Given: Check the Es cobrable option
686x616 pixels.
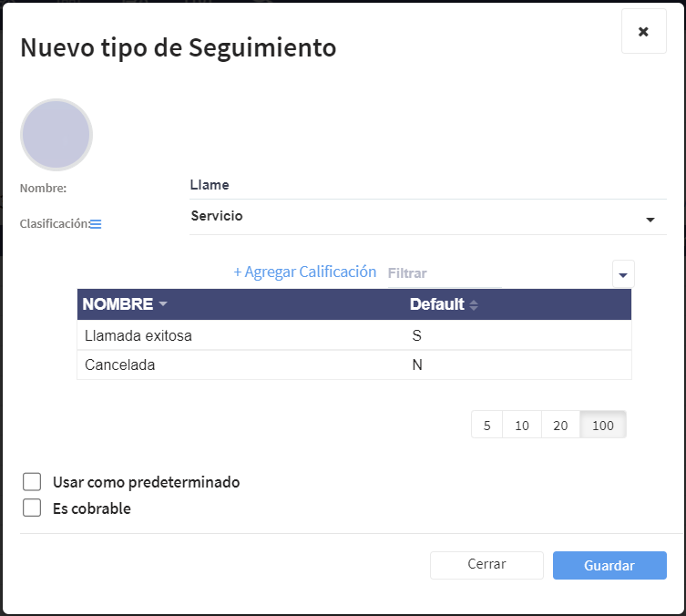Looking at the screenshot, I should pos(33,508).
